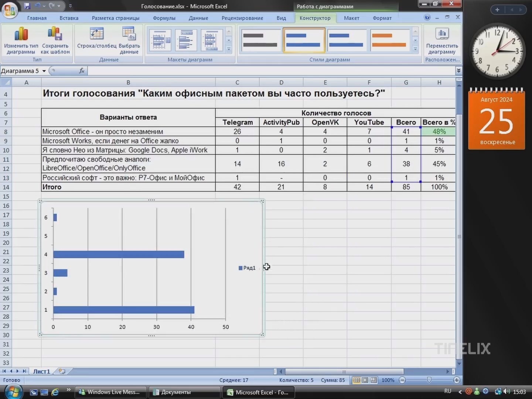The height and width of the screenshot is (399, 532).
Task: Click the Excel Help question mark icon
Action: pyautogui.click(x=427, y=17)
